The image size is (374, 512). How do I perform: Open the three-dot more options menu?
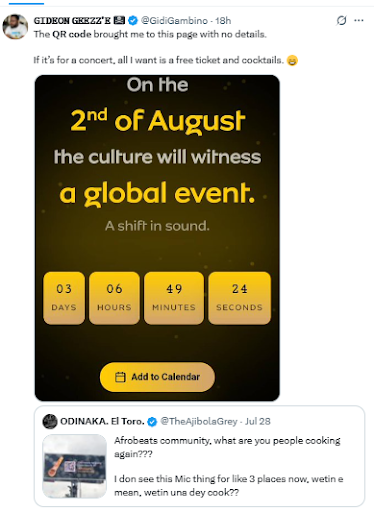tap(359, 21)
